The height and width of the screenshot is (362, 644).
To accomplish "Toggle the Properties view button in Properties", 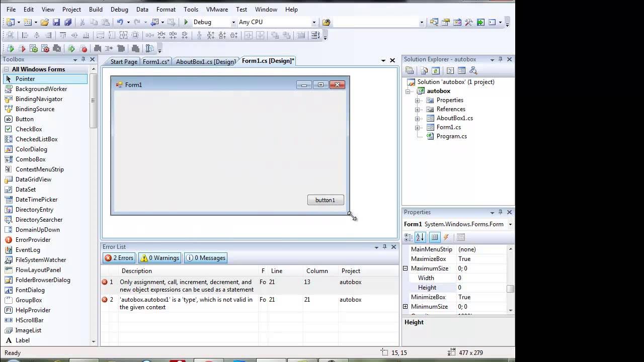I will (x=435, y=237).
